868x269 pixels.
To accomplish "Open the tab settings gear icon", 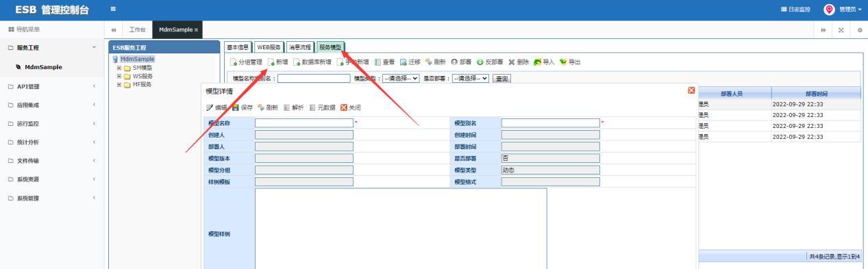I will click(x=859, y=29).
